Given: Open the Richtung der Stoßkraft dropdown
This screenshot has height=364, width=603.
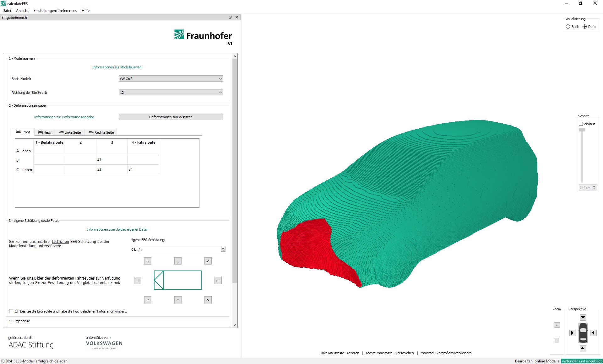Looking at the screenshot, I should [171, 93].
